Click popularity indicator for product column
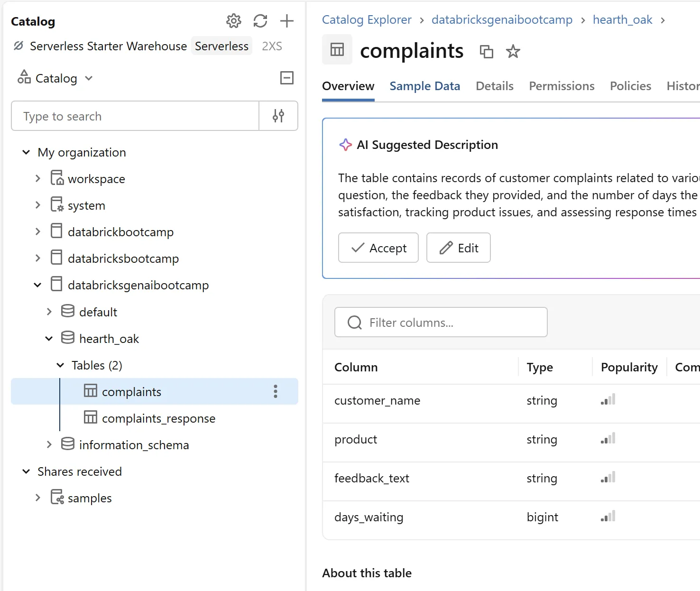The width and height of the screenshot is (700, 591). click(608, 438)
